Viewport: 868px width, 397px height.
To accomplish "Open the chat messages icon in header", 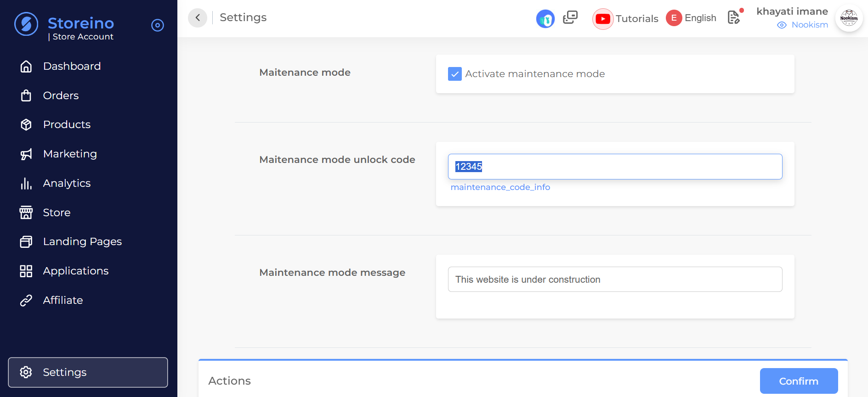I will click(x=570, y=17).
